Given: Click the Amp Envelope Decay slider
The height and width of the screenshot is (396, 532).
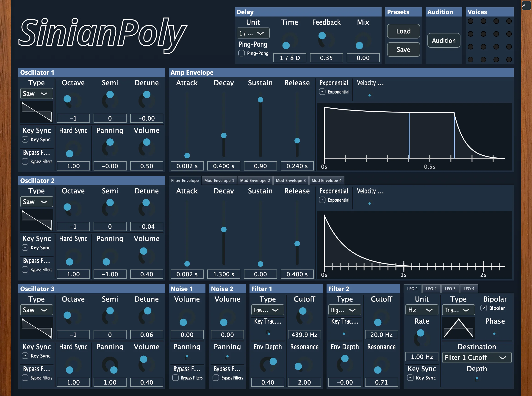Looking at the screenshot, I should tap(224, 125).
